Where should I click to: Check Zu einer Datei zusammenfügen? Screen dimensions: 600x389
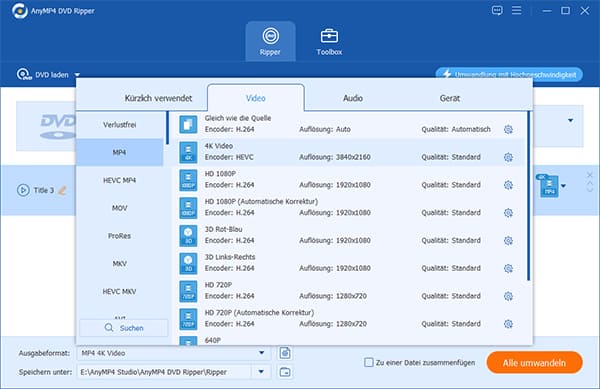(368, 362)
